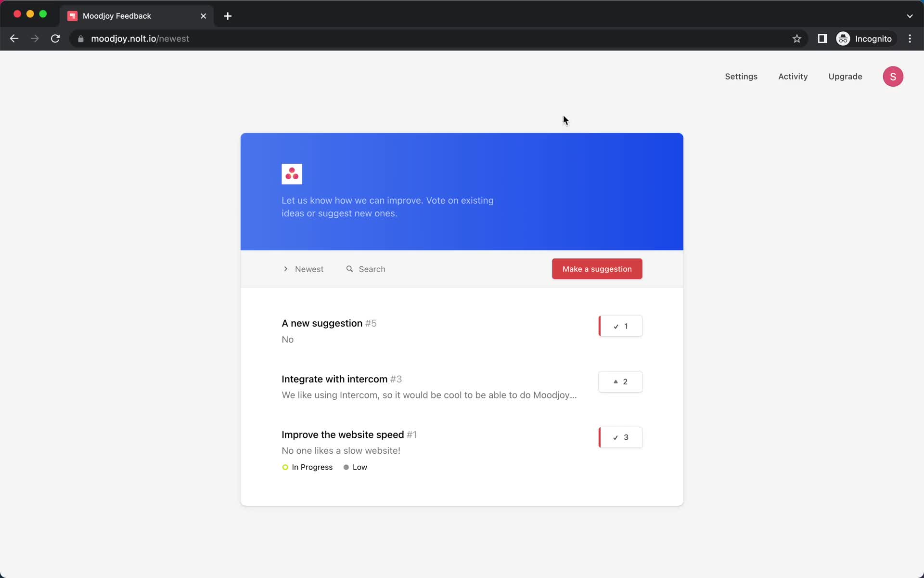Screen dimensions: 924x578
Task: Click the 'In Progress' status indicator dot
Action: 285,466
